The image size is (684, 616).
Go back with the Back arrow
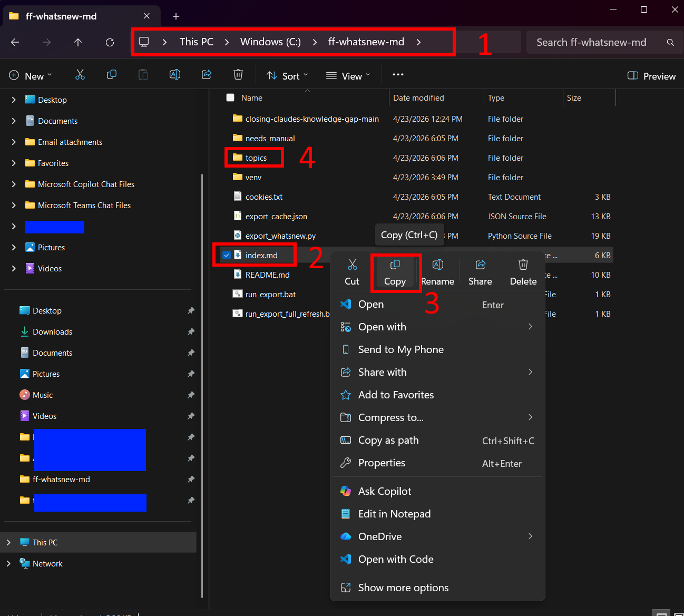pyautogui.click(x=15, y=42)
